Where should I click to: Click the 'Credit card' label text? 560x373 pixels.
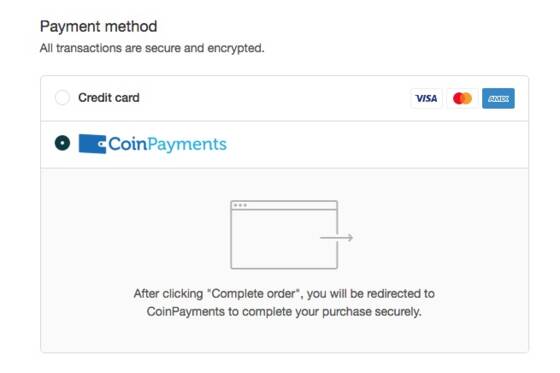point(109,98)
